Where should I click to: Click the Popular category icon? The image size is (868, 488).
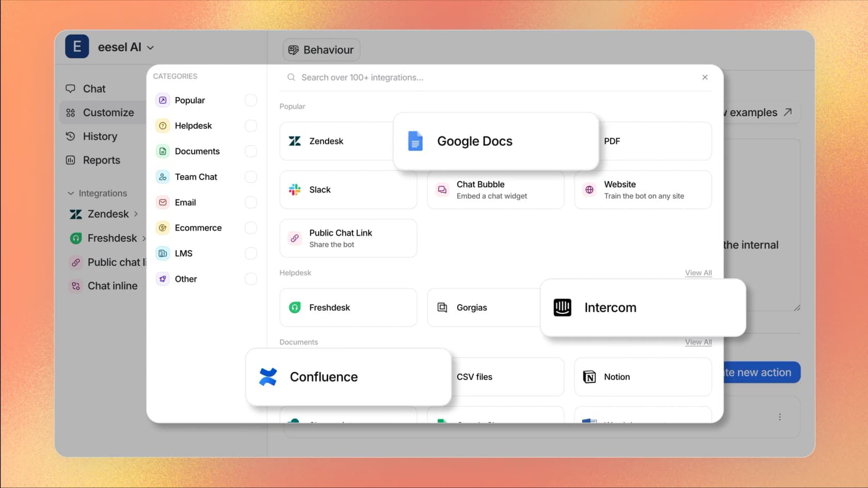pos(163,100)
